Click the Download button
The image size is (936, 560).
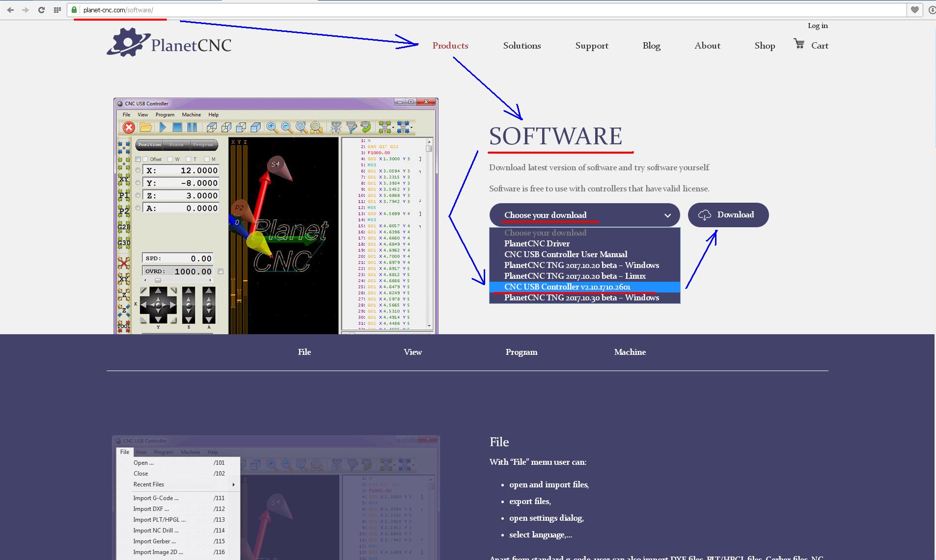click(x=728, y=215)
